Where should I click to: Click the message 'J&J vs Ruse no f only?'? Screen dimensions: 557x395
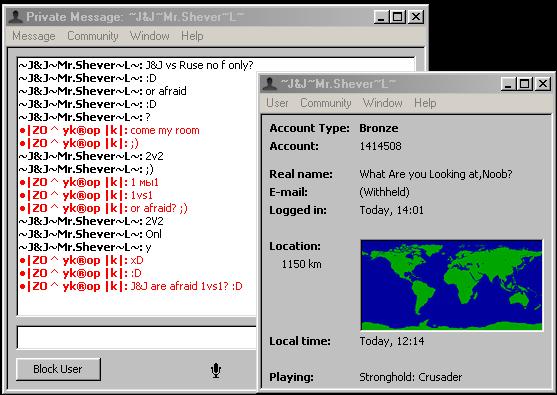(x=199, y=65)
